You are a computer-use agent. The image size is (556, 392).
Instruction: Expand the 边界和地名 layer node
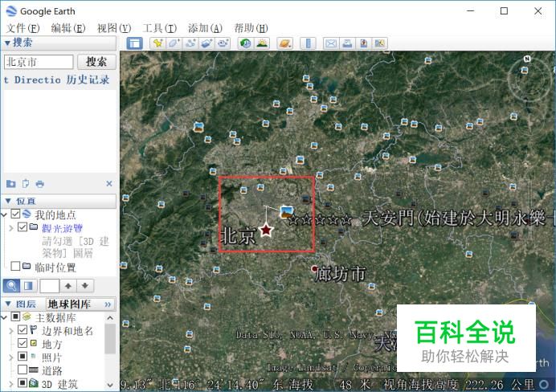[11, 331]
